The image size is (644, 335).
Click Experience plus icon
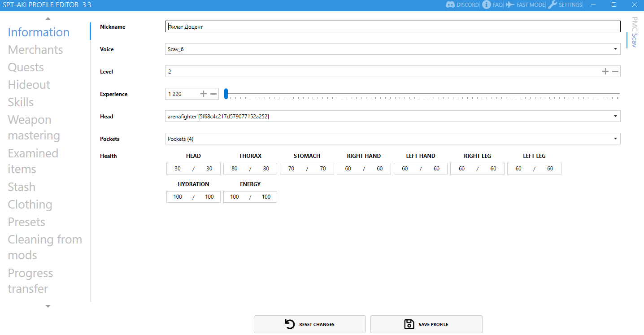coord(204,94)
